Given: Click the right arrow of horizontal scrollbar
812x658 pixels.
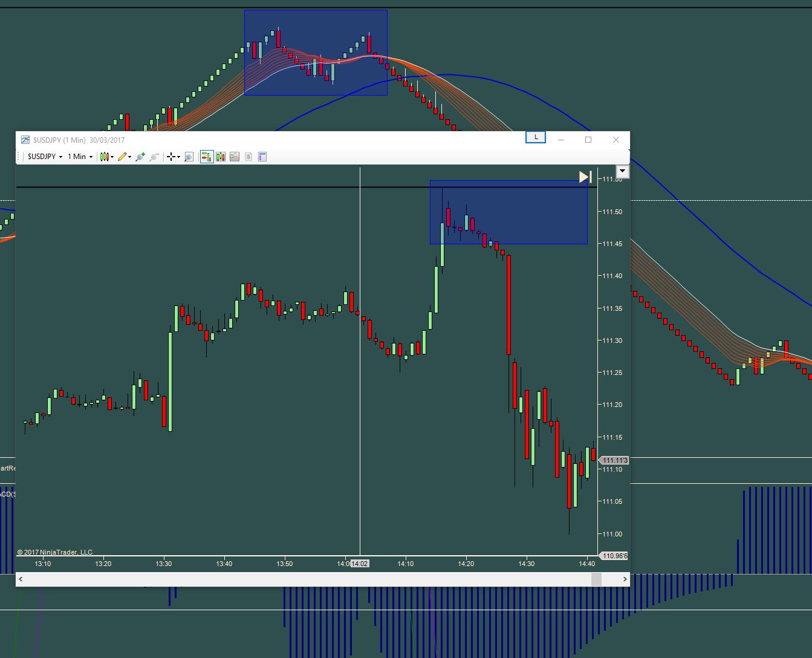Looking at the screenshot, I should coord(624,579).
